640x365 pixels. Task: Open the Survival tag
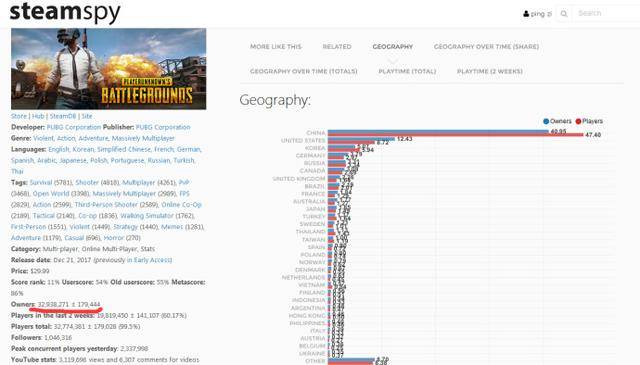[41, 182]
